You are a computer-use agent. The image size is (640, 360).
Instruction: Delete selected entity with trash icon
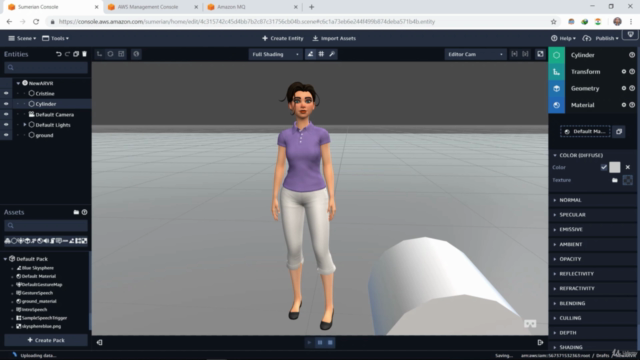pyautogui.click(x=84, y=54)
